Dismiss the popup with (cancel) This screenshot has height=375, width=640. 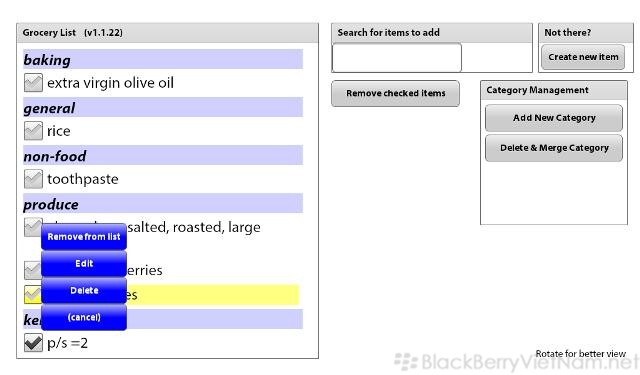click(84, 317)
